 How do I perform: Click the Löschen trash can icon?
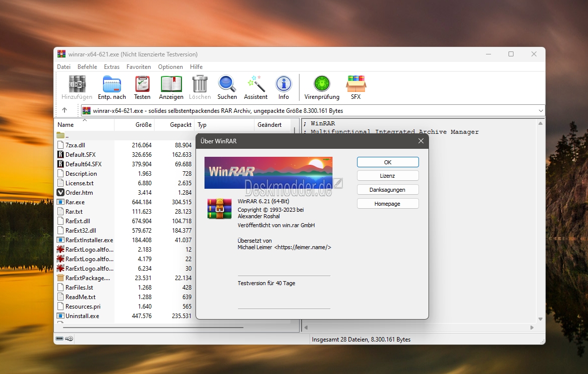click(x=200, y=84)
